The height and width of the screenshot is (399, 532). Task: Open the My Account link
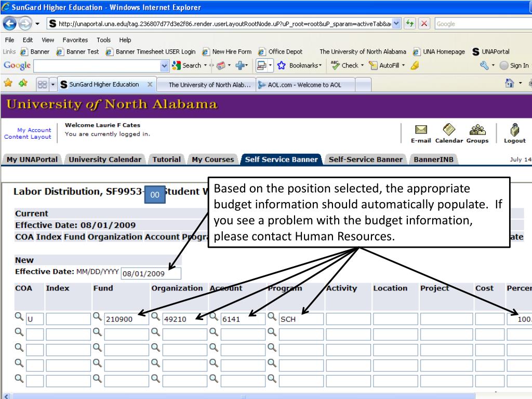tap(34, 130)
